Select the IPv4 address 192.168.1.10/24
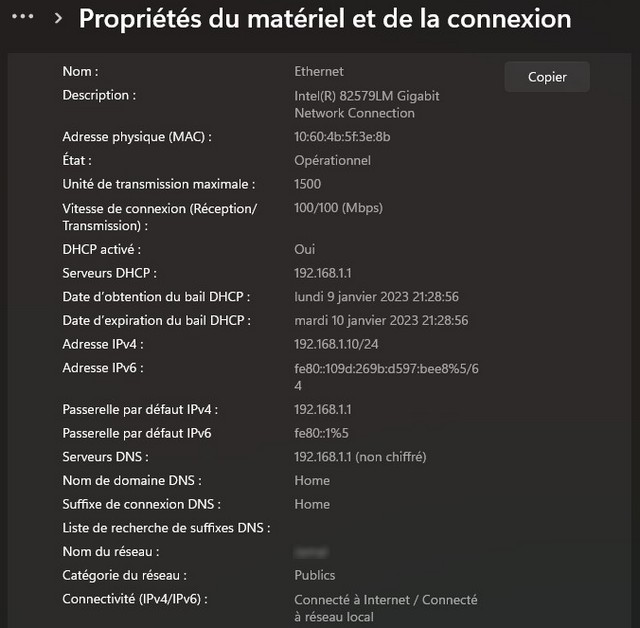Image resolution: width=640 pixels, height=628 pixels. [335, 344]
